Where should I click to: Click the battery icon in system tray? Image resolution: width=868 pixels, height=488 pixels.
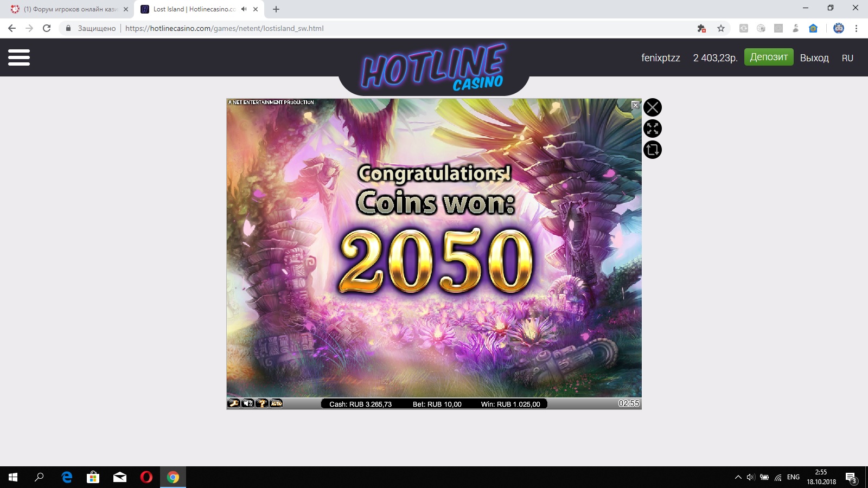pyautogui.click(x=764, y=477)
